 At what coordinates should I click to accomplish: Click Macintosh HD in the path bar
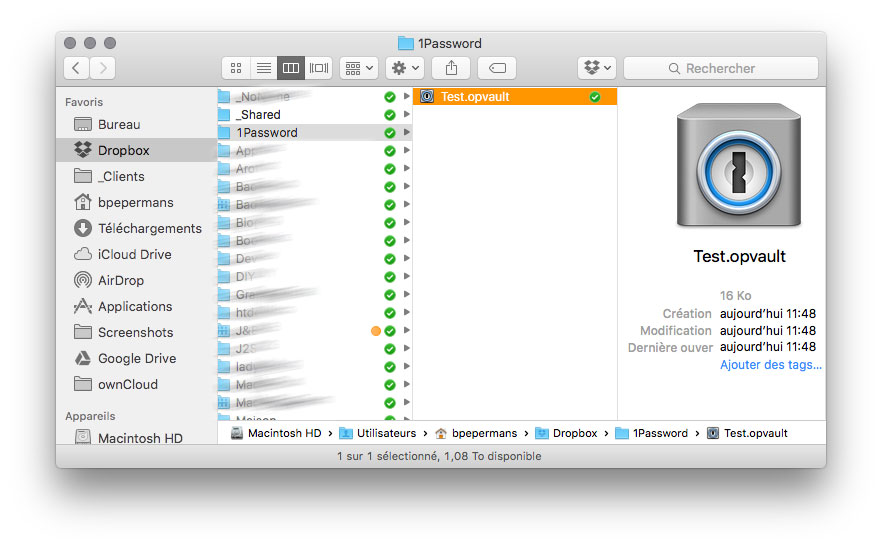(x=276, y=433)
